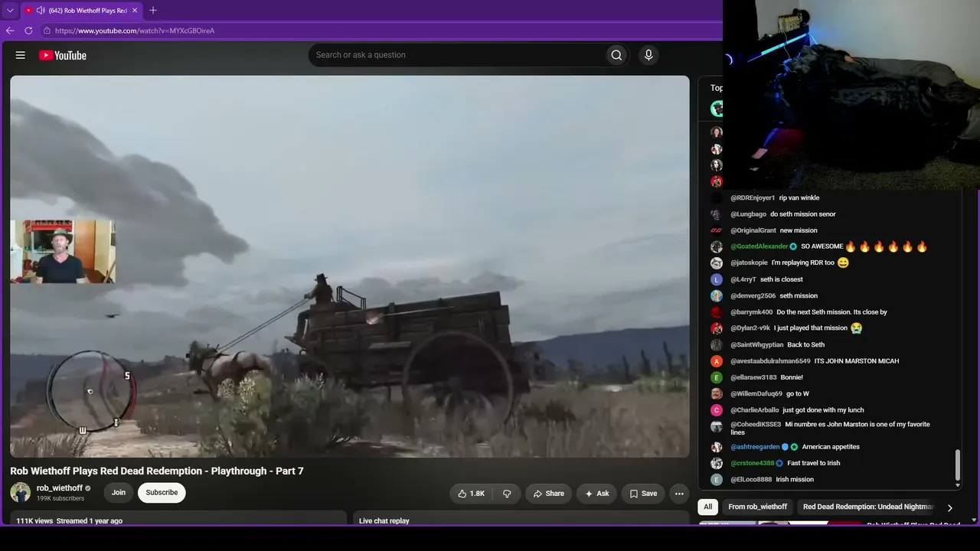Image resolution: width=980 pixels, height=551 pixels.
Task: Click @GoatedAlexander username in chat
Action: click(x=759, y=246)
